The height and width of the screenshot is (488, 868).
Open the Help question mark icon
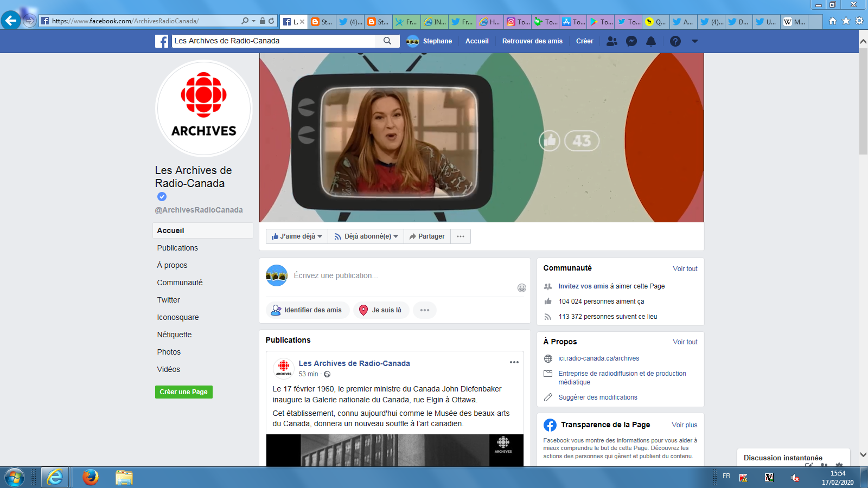(675, 41)
